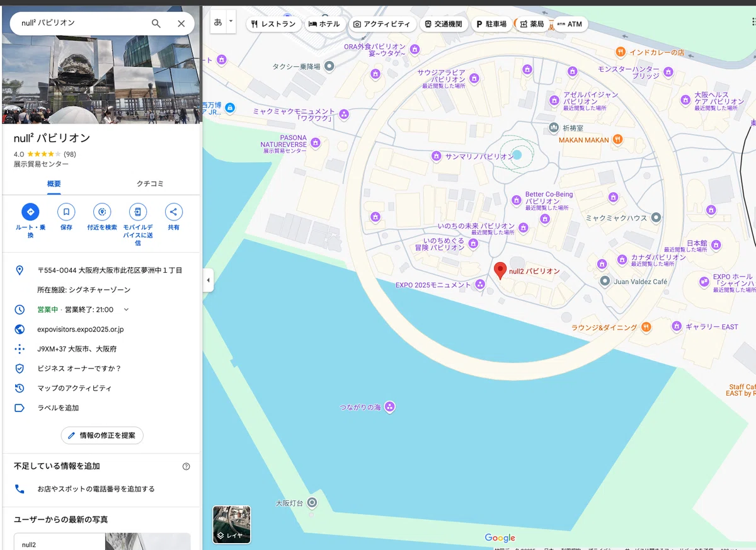Click the タクシー乗降場 marker
Screen dimensions: 756x550
coord(329,66)
